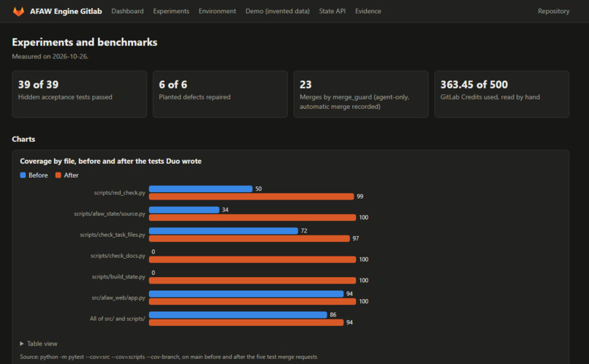Image resolution: width=589 pixels, height=364 pixels.
Task: Expand the Table view disclosure
Action: click(39, 344)
